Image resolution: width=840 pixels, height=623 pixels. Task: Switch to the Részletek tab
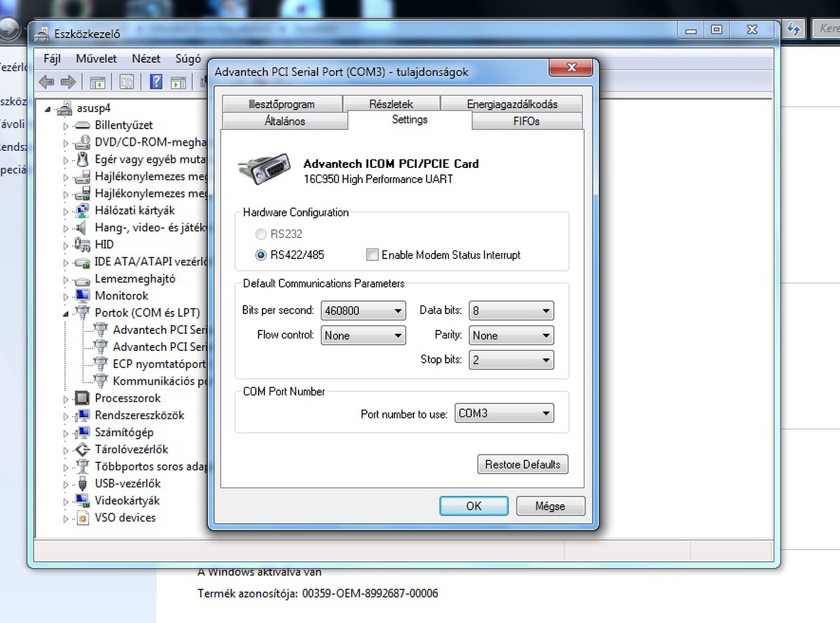tap(391, 104)
